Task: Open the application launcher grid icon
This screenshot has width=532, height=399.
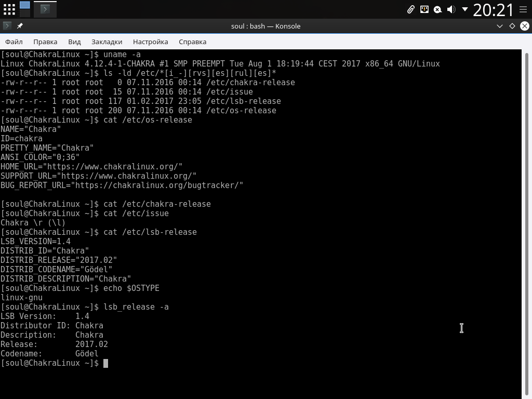Action: (x=9, y=9)
